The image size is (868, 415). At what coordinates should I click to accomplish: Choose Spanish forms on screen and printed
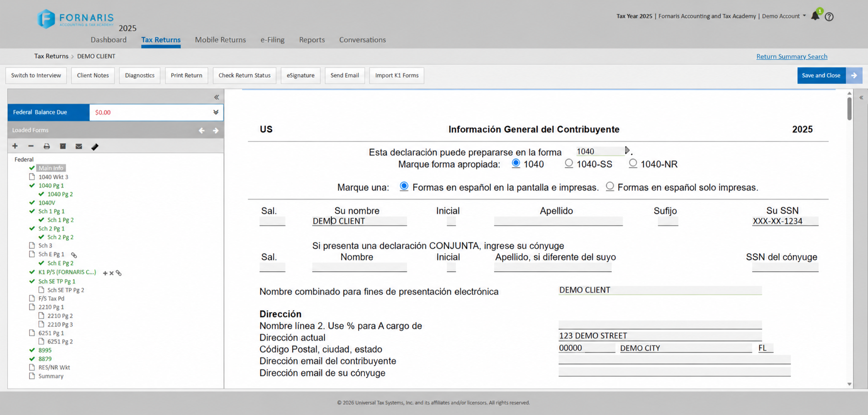pos(404,186)
